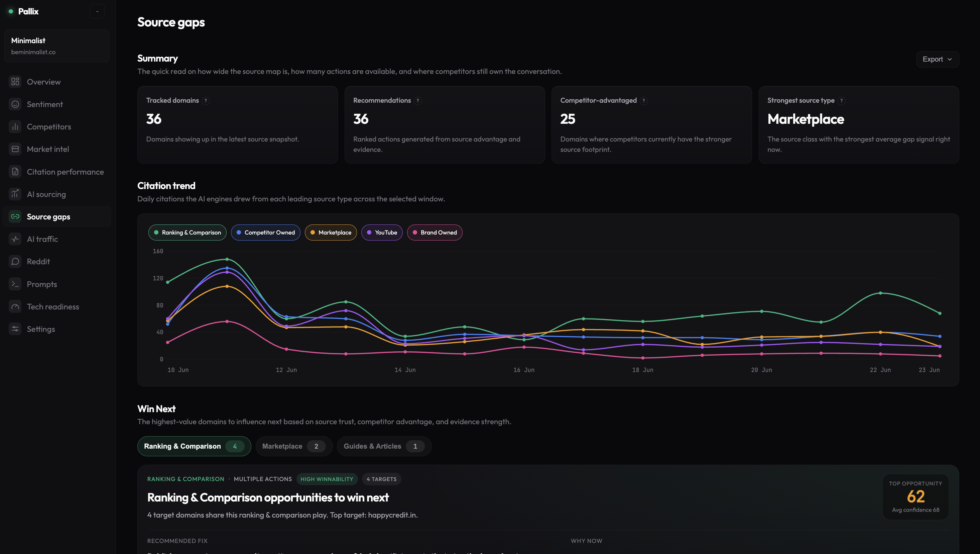Screen dimensions: 980x554
Task: Click the Citation performance document icon
Action: tap(15, 172)
